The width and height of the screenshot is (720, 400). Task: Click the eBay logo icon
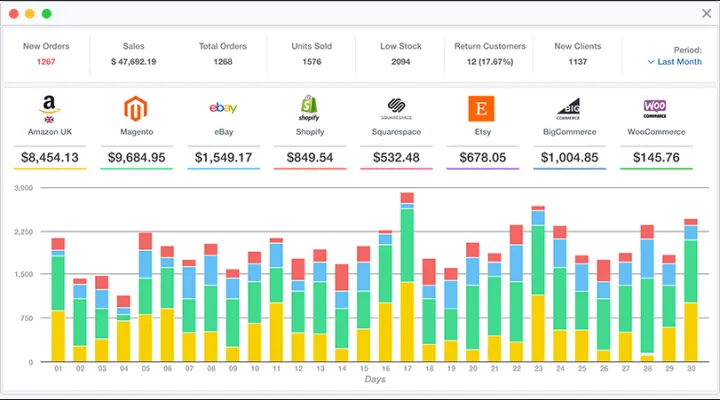223,107
